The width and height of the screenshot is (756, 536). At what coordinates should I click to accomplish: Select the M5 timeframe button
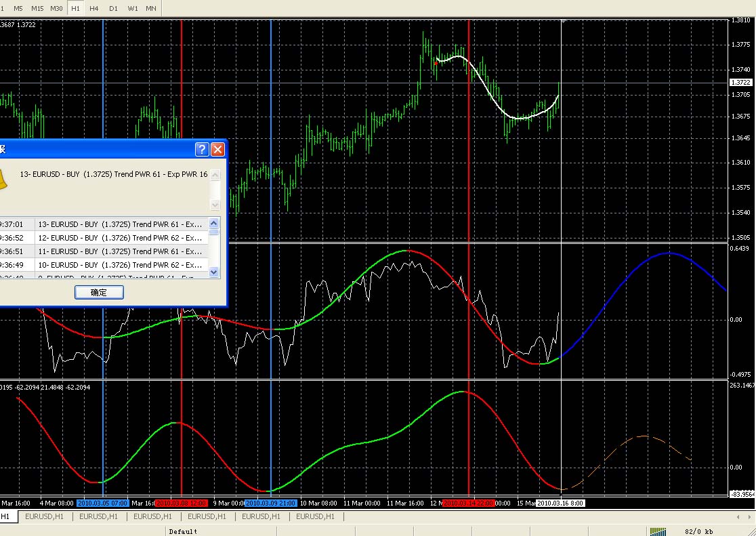[18, 8]
